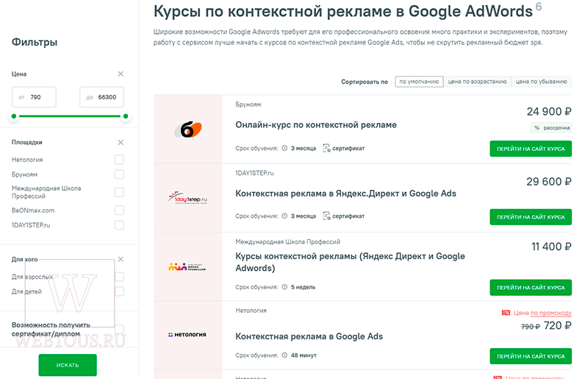The image size is (588, 379).
Task: Go to course site for the 29 600 ₽ course
Action: [x=531, y=217]
